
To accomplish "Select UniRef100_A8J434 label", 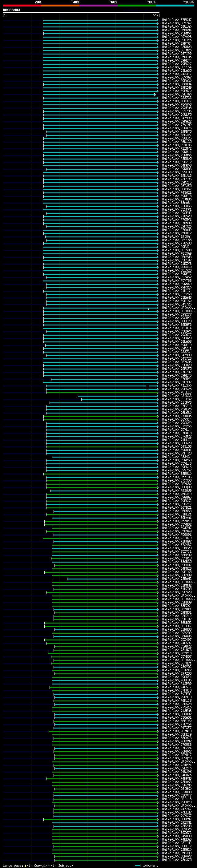I will pos(176,457).
